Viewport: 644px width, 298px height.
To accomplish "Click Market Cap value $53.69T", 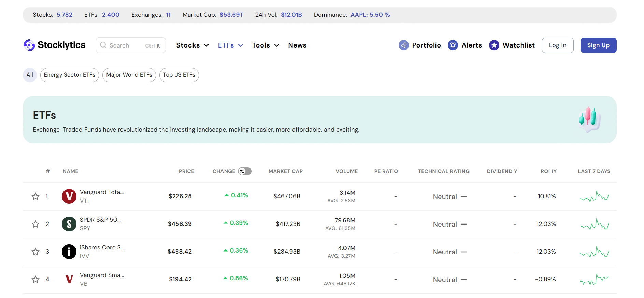I will (x=231, y=15).
